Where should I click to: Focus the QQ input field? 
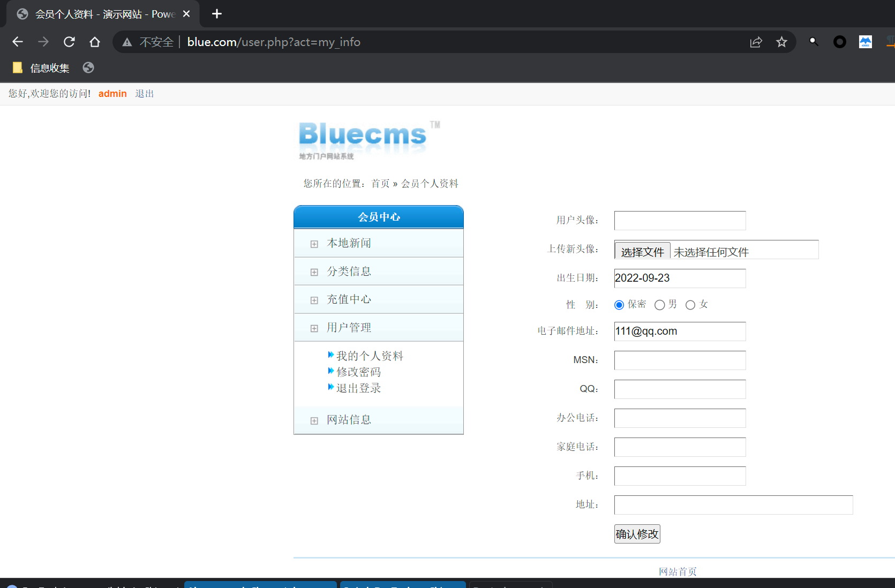(680, 389)
